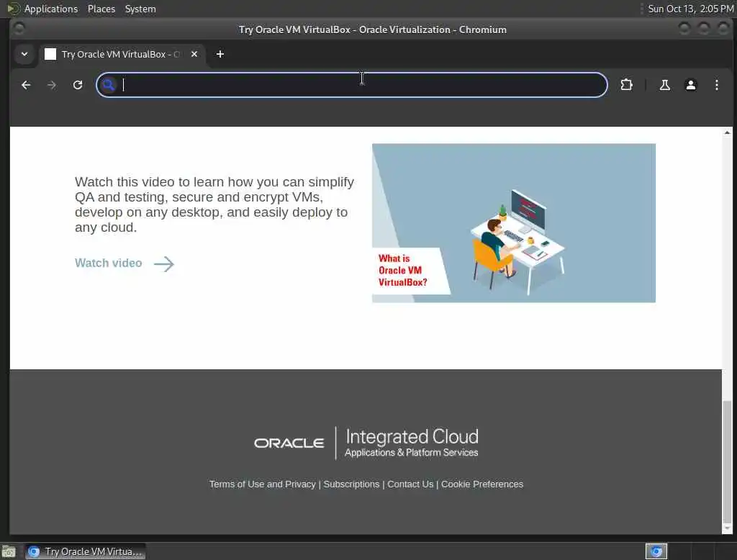Open the three-dot Chromium menu
The width and height of the screenshot is (737, 560).
(x=716, y=85)
